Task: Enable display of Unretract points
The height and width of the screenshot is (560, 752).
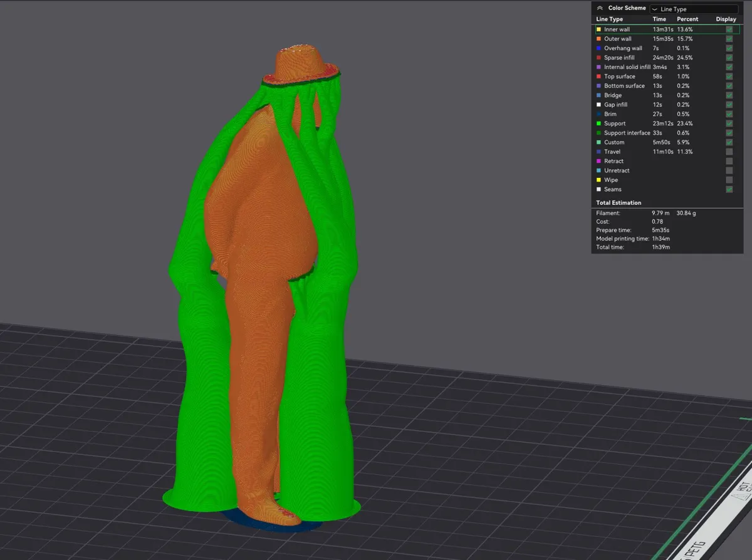Action: pos(729,170)
